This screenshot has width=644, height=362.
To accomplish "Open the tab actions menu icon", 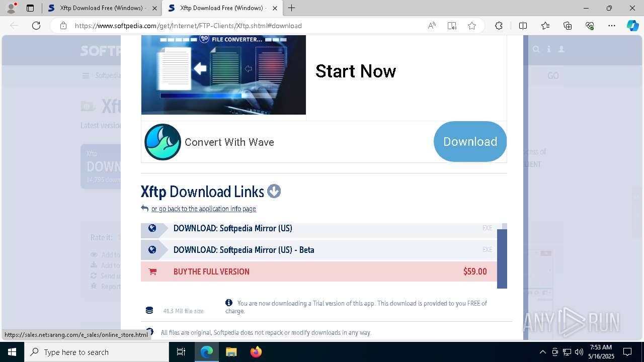I will (30, 8).
